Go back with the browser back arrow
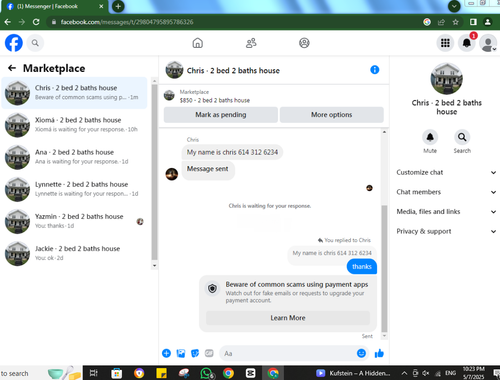 pyautogui.click(x=7, y=22)
